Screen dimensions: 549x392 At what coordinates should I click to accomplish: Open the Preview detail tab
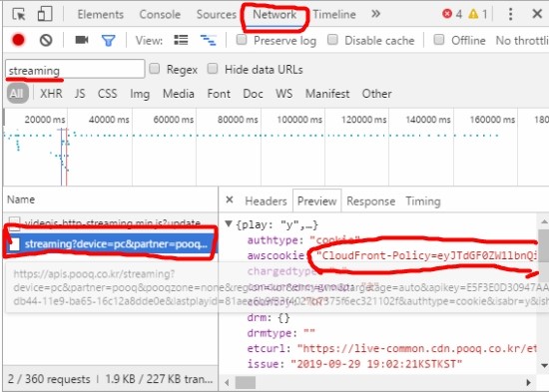click(316, 201)
